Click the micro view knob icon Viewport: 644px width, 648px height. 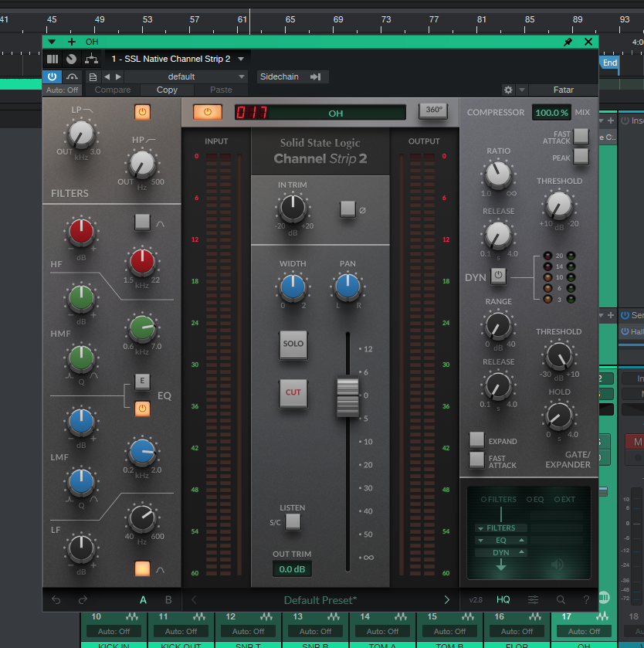[x=70, y=59]
